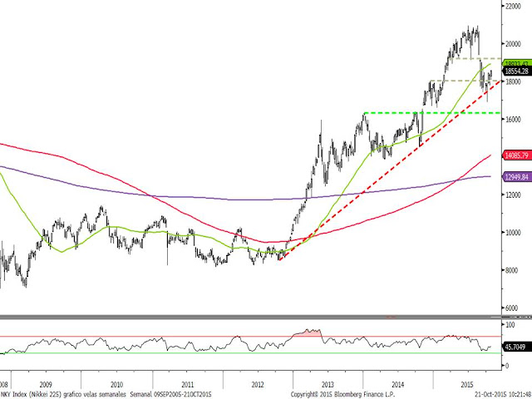
Task: Click the NKY Index chart title caption
Action: pos(63,394)
